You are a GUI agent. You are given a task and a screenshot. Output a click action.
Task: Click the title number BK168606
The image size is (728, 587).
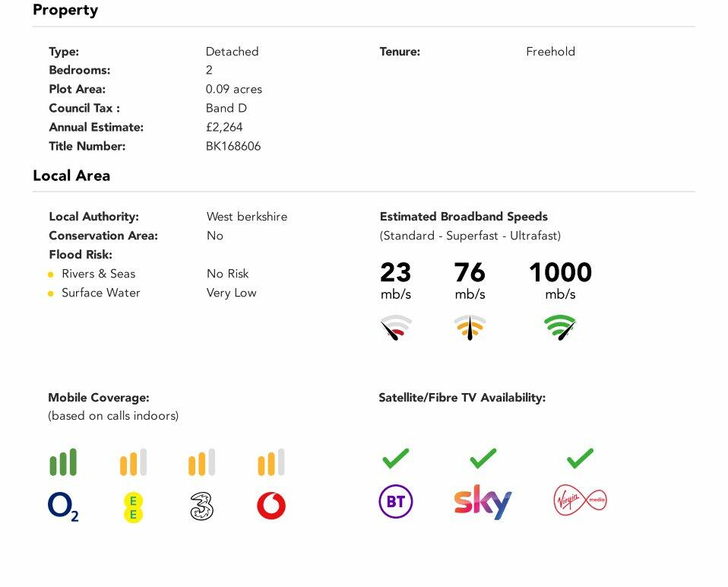pyautogui.click(x=233, y=146)
